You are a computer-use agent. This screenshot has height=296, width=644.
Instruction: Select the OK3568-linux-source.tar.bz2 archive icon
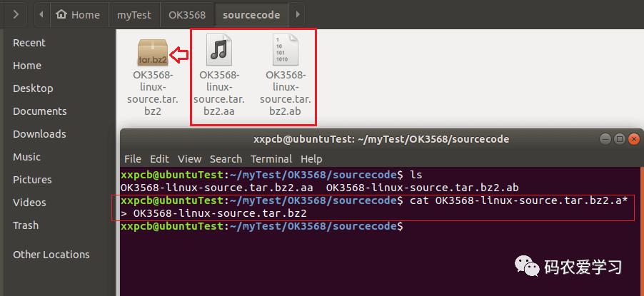coord(152,53)
